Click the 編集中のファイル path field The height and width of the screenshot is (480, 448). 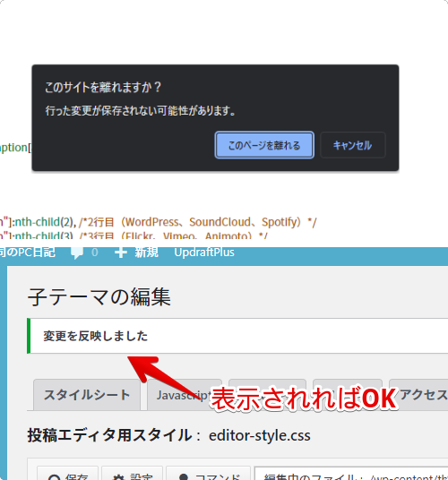[351, 474]
